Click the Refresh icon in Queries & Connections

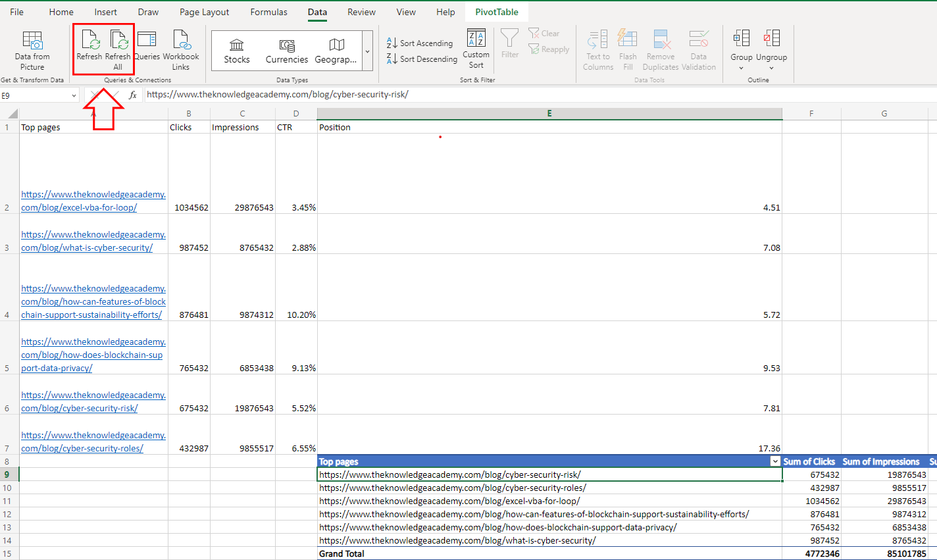click(89, 41)
